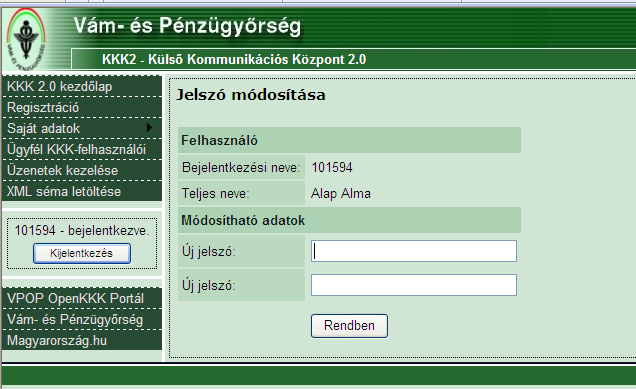Focus the second Új jelszó confirmation field
636x389 pixels.
[414, 285]
